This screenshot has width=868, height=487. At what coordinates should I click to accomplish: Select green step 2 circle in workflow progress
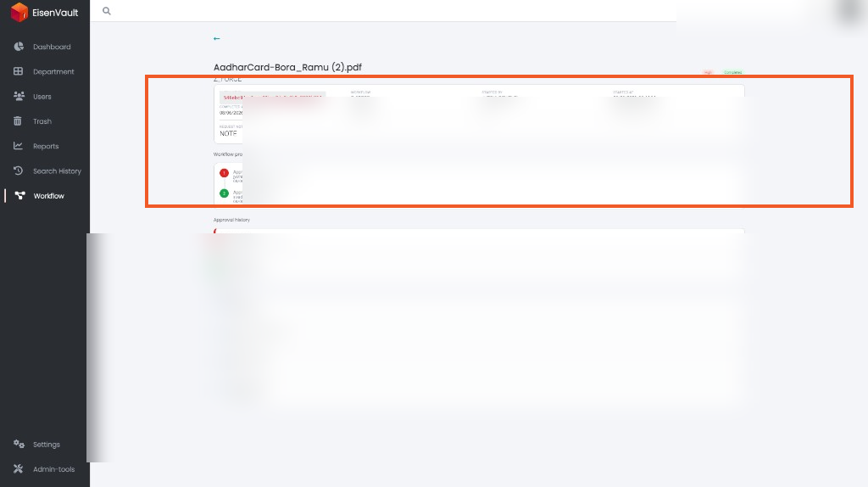224,193
